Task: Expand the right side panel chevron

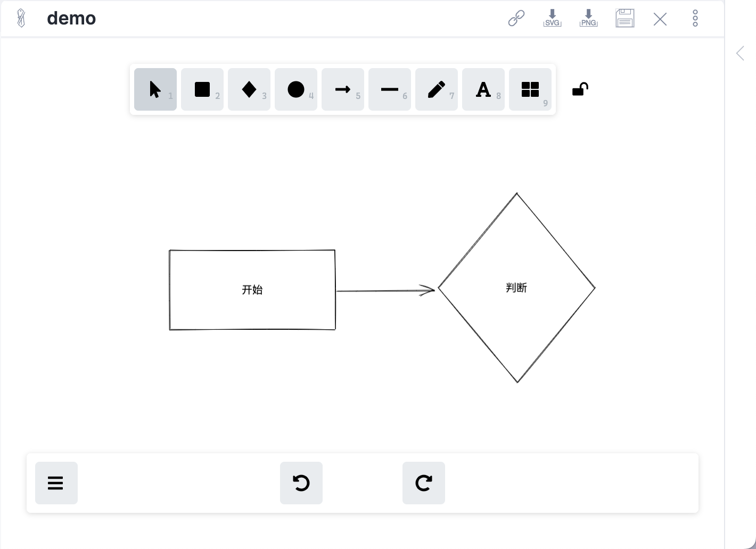Action: click(740, 53)
